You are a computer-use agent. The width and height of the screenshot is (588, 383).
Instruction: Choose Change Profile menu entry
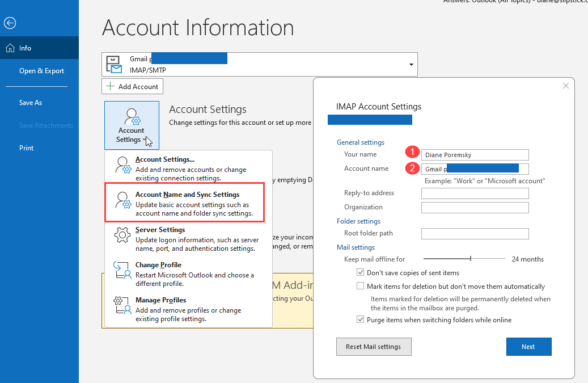pos(188,274)
